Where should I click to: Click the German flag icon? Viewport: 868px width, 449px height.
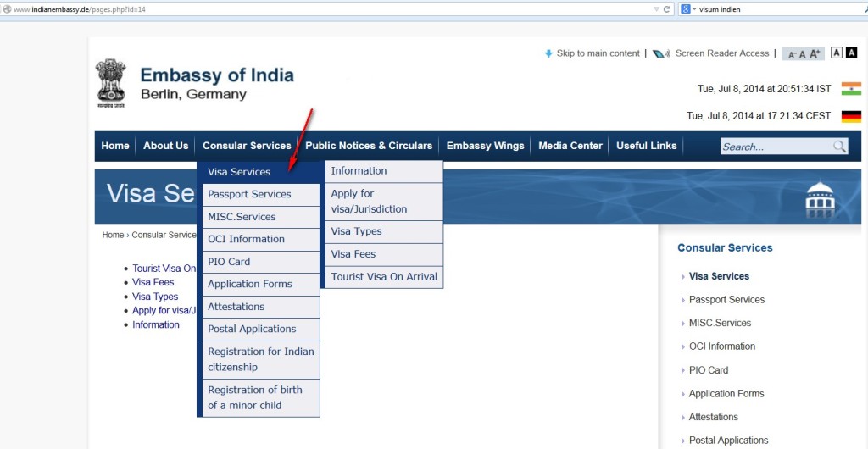point(851,116)
